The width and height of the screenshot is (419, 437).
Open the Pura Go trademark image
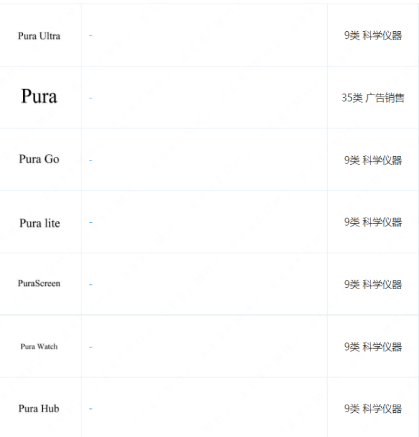click(x=39, y=159)
